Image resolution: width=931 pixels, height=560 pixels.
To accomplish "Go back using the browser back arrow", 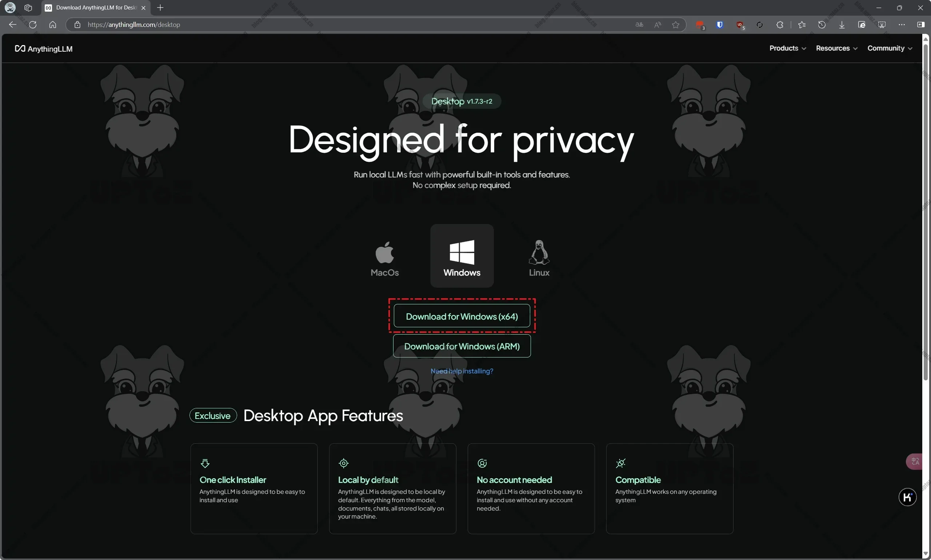I will point(12,24).
